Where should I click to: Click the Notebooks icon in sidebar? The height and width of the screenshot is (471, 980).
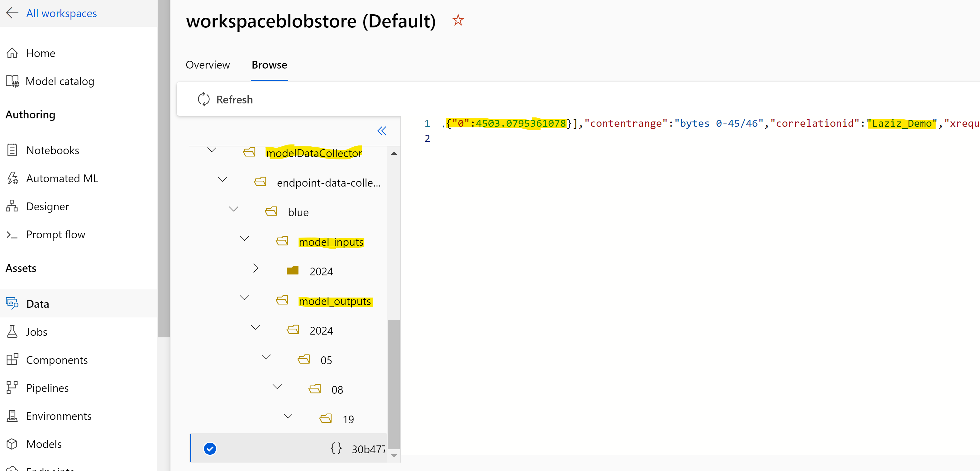coord(12,150)
